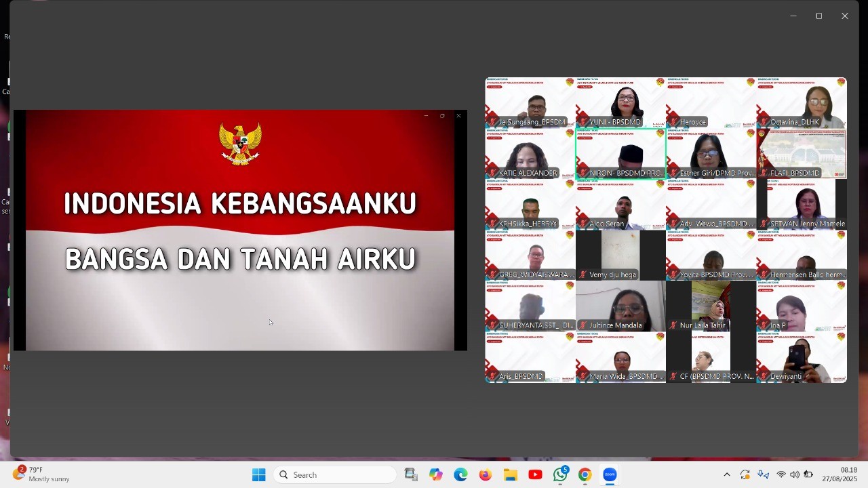Image resolution: width=868 pixels, height=488 pixels.
Task: Click the name label KPHSikka_HERRYs
Action: pos(528,224)
